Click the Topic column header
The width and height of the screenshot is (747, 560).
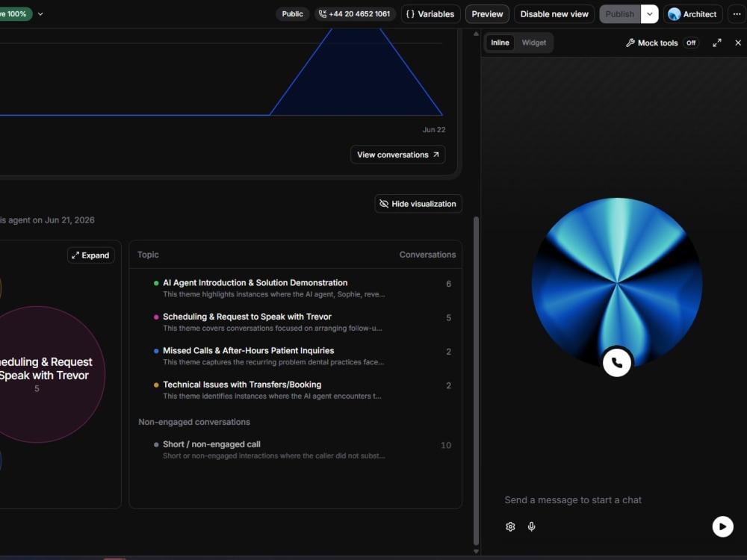(x=148, y=255)
